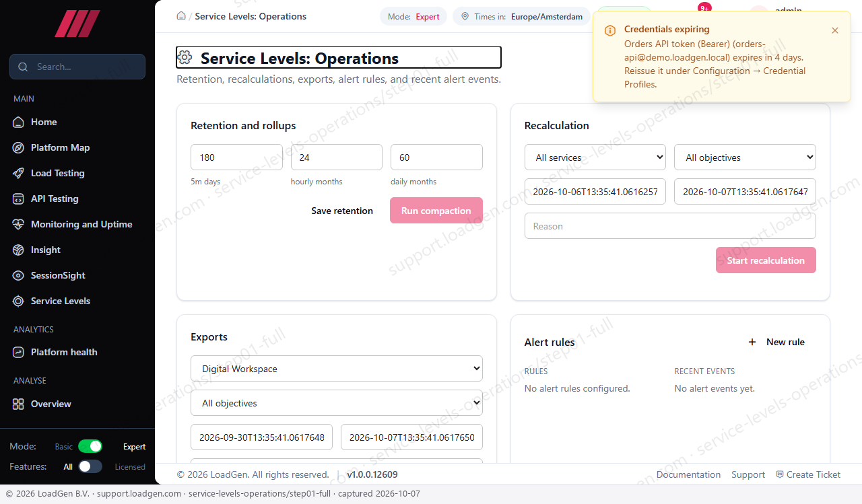Screen dimensions: 862x504
Task: Toggle the Basic/Expert mode switch
Action: coord(90,446)
